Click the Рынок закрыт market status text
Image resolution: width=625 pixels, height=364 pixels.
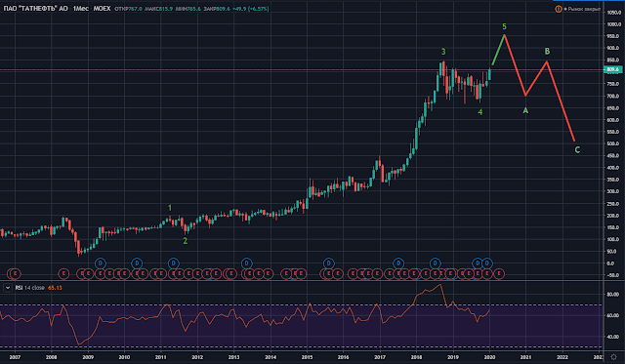click(x=584, y=9)
